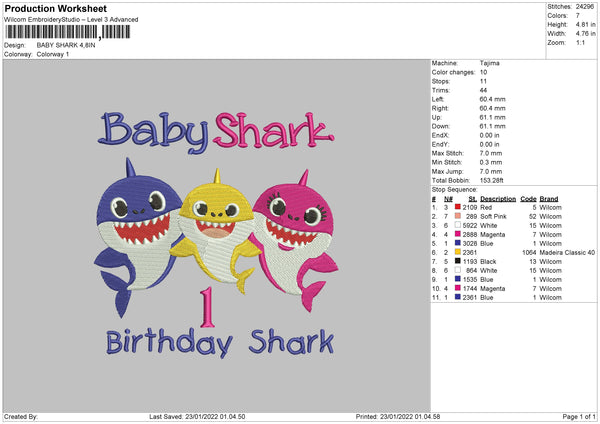The height and width of the screenshot is (424, 600).
Task: Click the stitch count "2109" in stop 1
Action: coord(470,207)
